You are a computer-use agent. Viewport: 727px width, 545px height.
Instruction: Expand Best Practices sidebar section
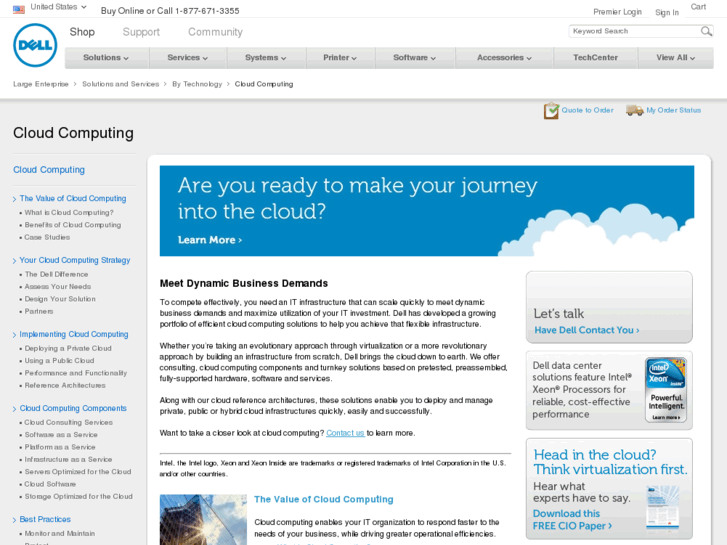point(45,519)
